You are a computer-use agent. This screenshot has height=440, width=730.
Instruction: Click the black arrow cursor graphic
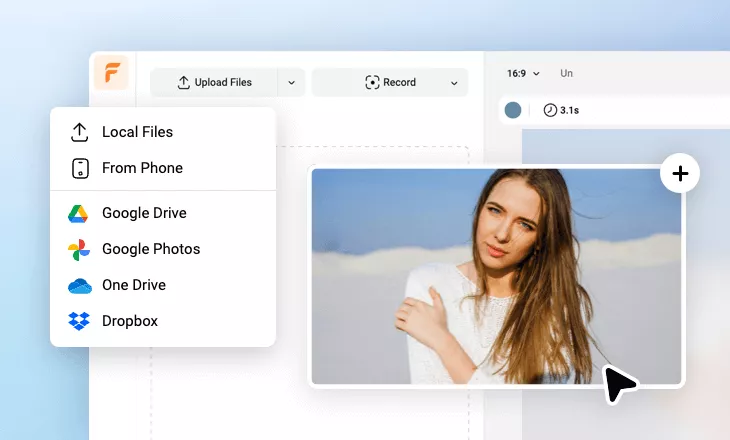pos(620,383)
